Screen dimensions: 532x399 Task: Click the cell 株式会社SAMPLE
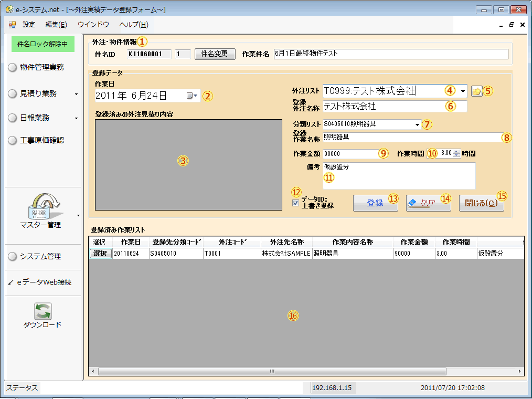286,254
